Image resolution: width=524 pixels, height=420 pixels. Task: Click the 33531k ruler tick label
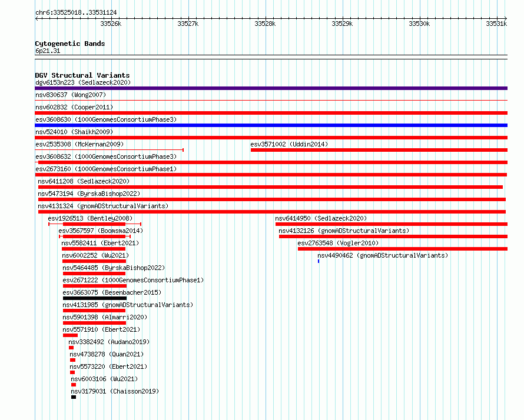496,24
